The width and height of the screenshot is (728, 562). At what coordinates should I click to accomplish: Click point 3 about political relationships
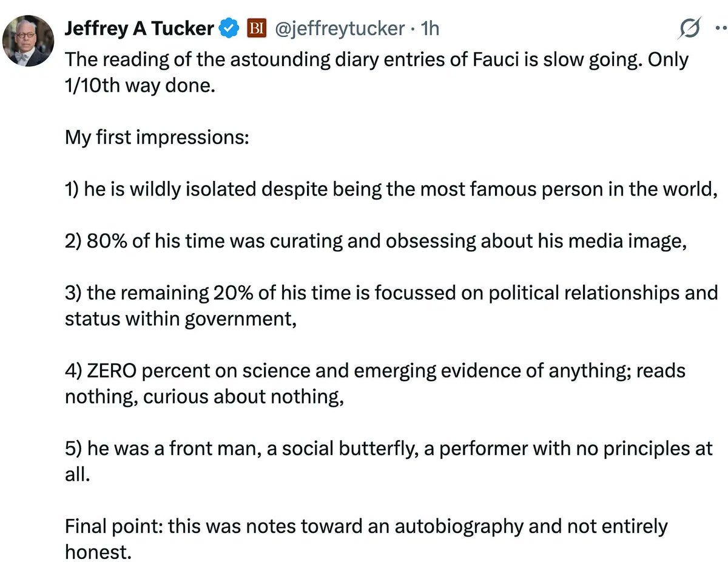click(x=391, y=293)
